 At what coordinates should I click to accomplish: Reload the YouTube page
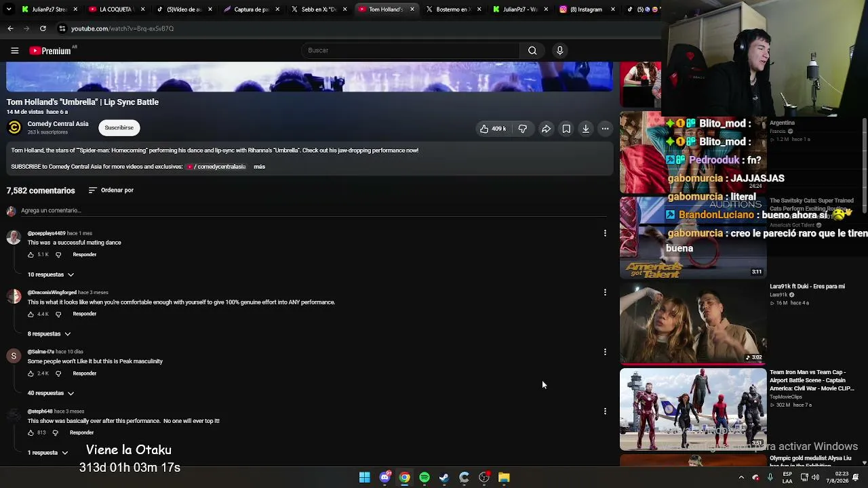click(43, 28)
